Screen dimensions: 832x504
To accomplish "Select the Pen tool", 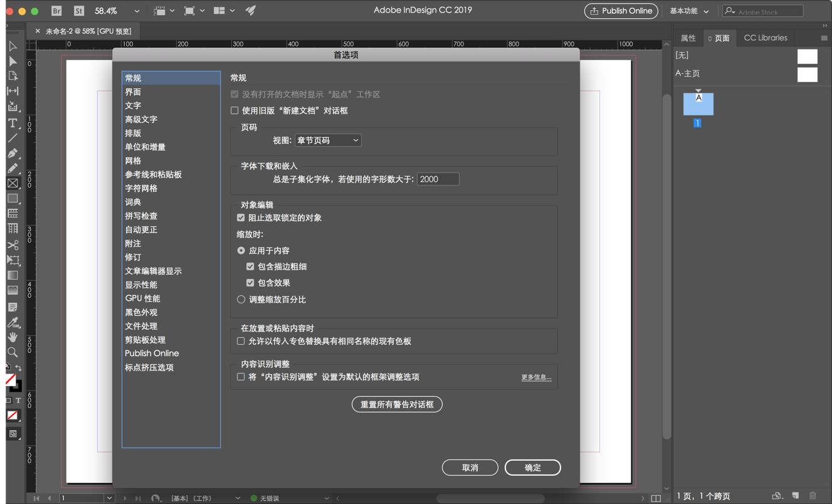I will click(13, 154).
